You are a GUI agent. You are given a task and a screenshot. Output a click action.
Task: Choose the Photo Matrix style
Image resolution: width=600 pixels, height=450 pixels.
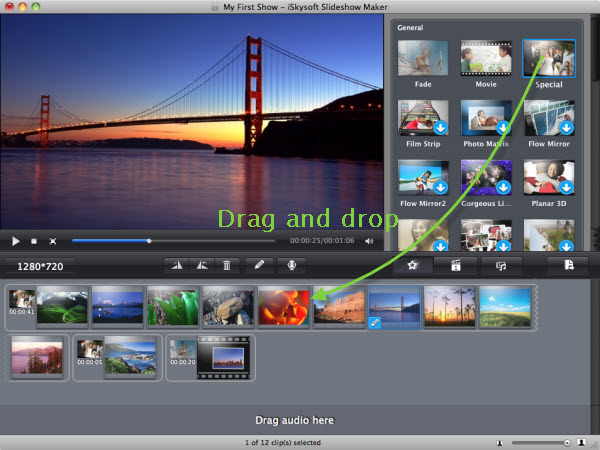click(x=486, y=119)
